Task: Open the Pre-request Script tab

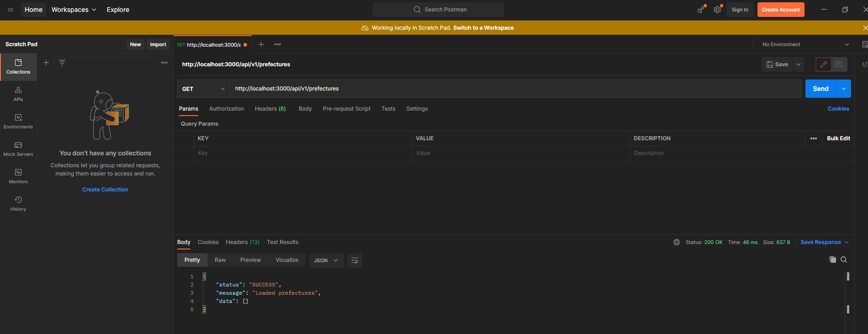Action: (x=347, y=109)
